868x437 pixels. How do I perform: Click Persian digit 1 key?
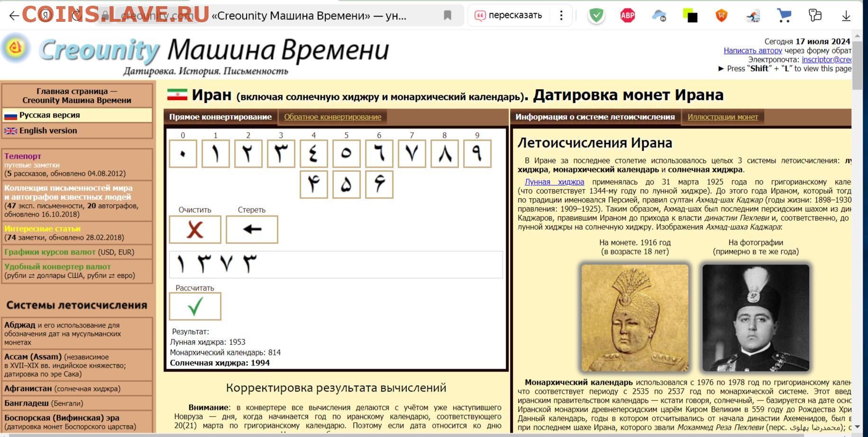pos(216,154)
